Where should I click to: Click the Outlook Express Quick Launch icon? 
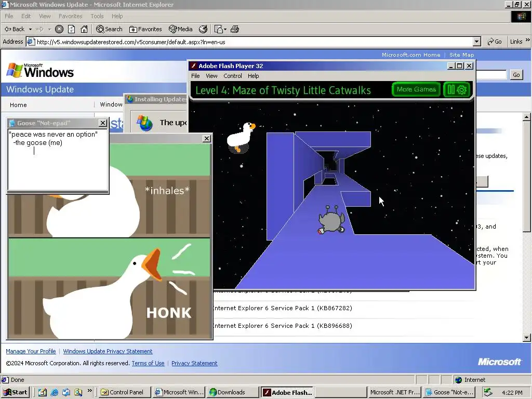click(x=66, y=392)
